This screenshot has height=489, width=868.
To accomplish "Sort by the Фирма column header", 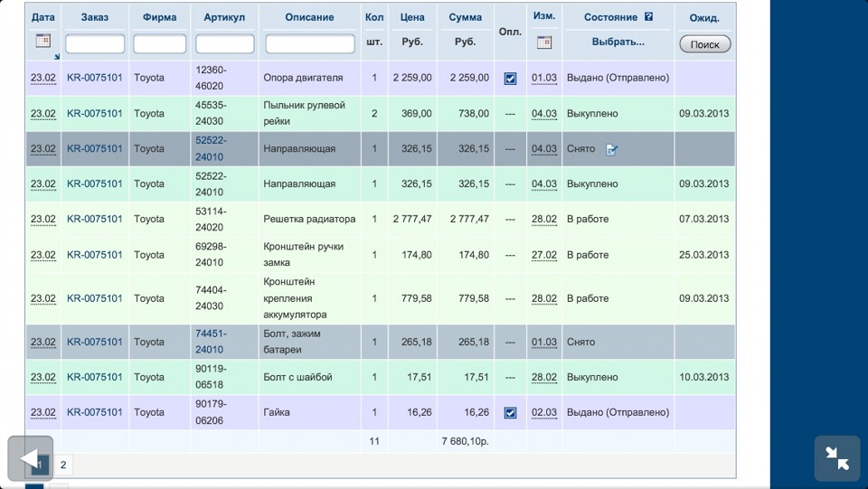I will [159, 17].
